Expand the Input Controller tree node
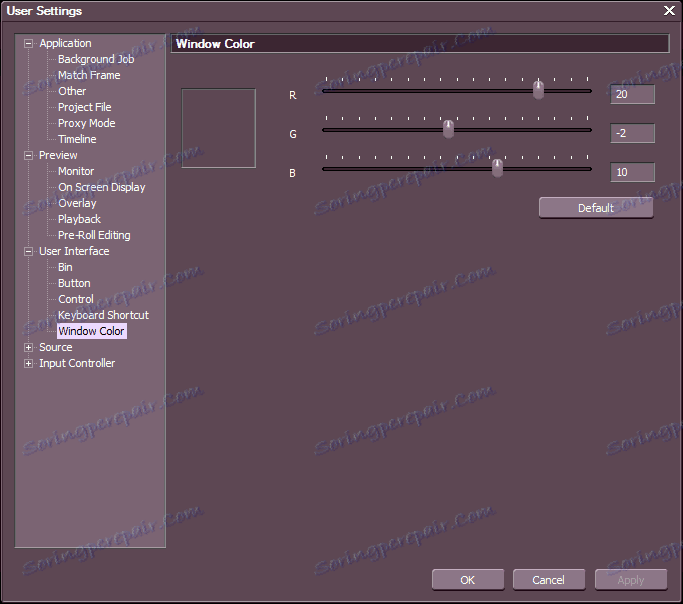Screen dimensions: 683x604 click(x=28, y=364)
